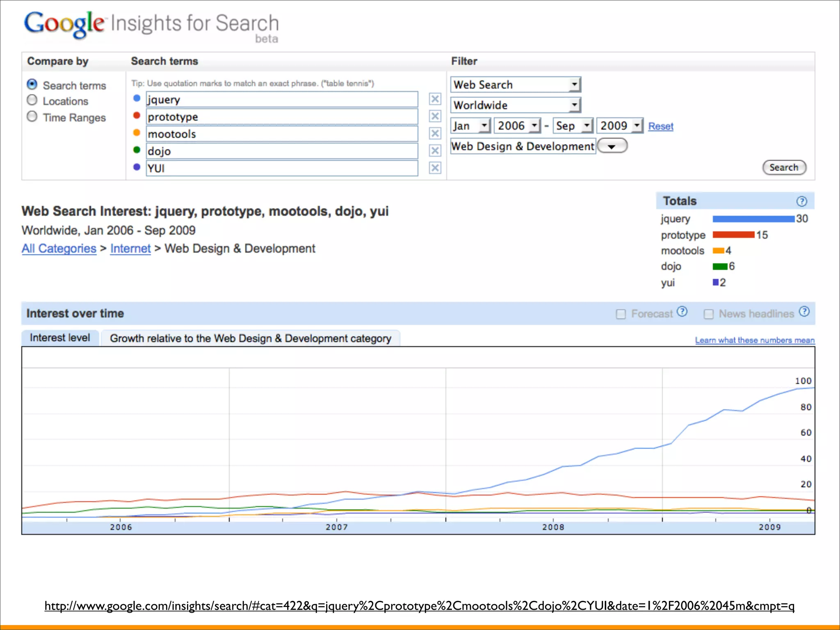
Task: Open the Sep end month dropdown
Action: point(573,126)
